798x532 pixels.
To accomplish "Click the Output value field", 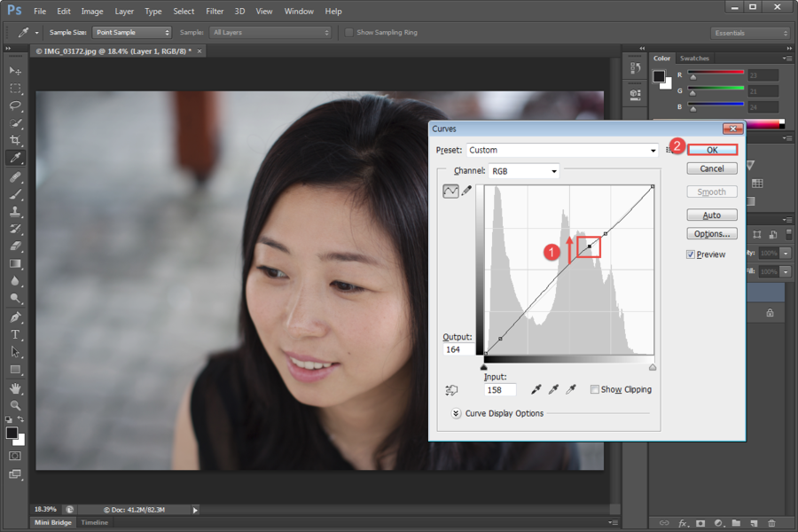I will 458,349.
